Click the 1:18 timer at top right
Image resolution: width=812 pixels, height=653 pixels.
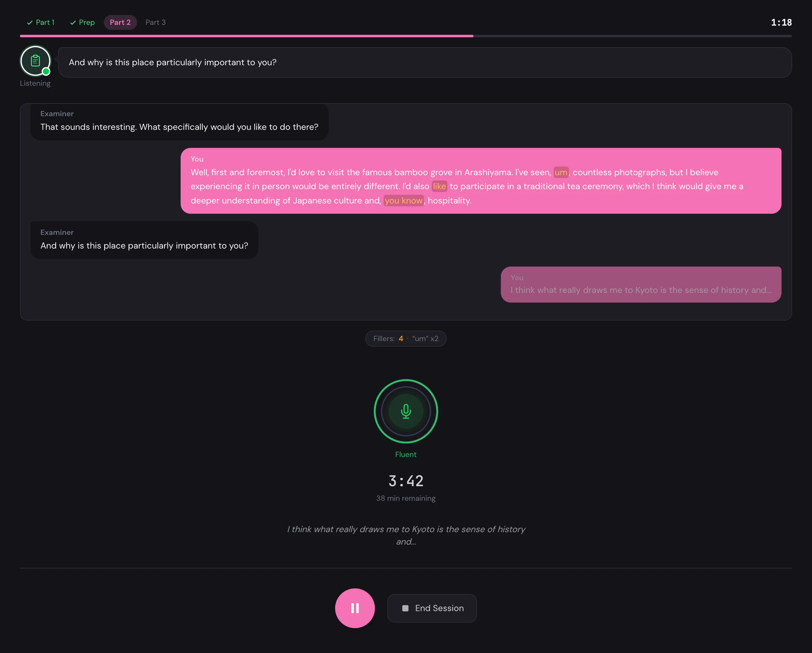click(x=781, y=22)
